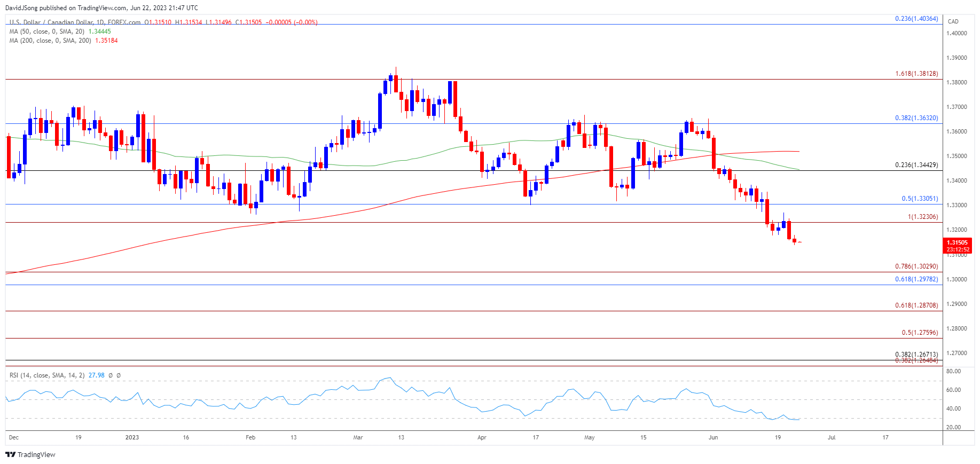Click 80.00 on the RSI axis

(953, 371)
